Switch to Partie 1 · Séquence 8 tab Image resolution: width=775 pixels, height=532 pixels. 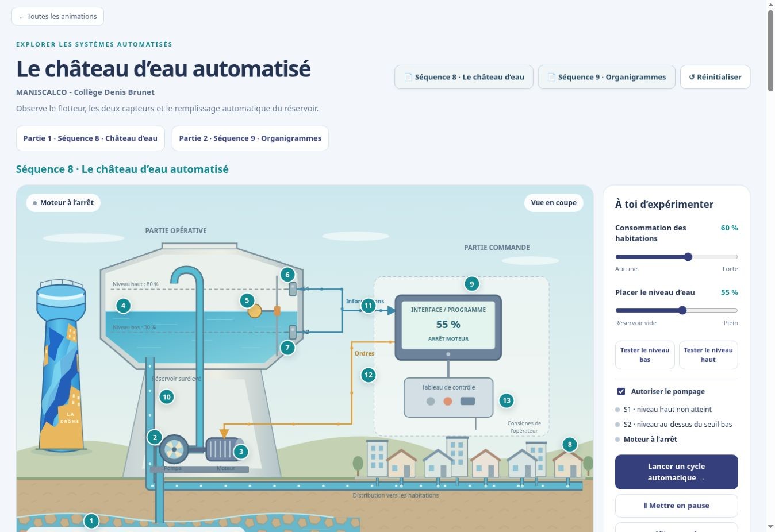coord(90,138)
